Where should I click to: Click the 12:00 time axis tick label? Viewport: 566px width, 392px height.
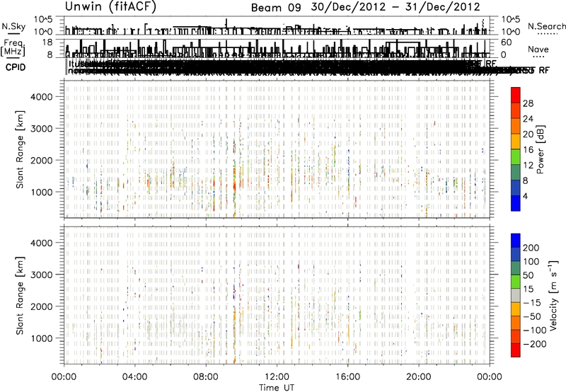tap(277, 377)
